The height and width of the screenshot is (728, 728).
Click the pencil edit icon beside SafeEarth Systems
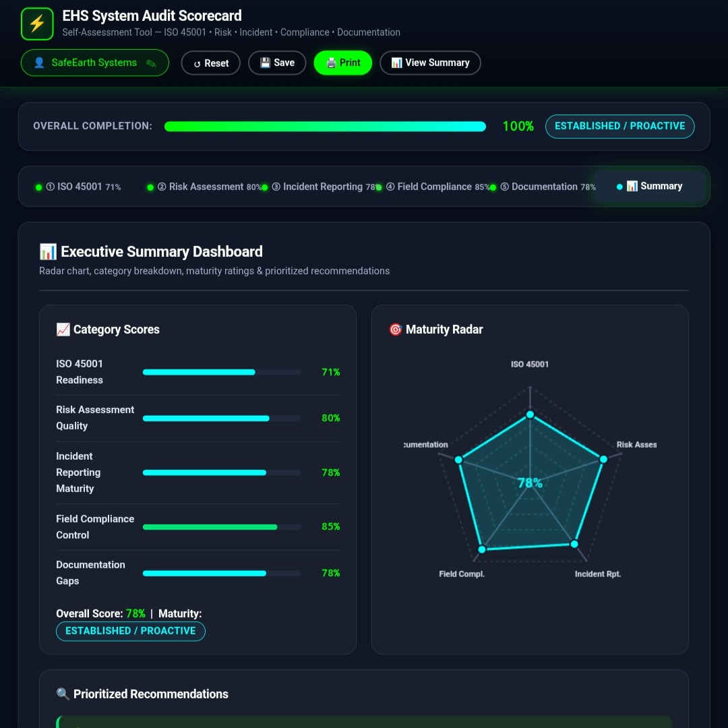(151, 63)
